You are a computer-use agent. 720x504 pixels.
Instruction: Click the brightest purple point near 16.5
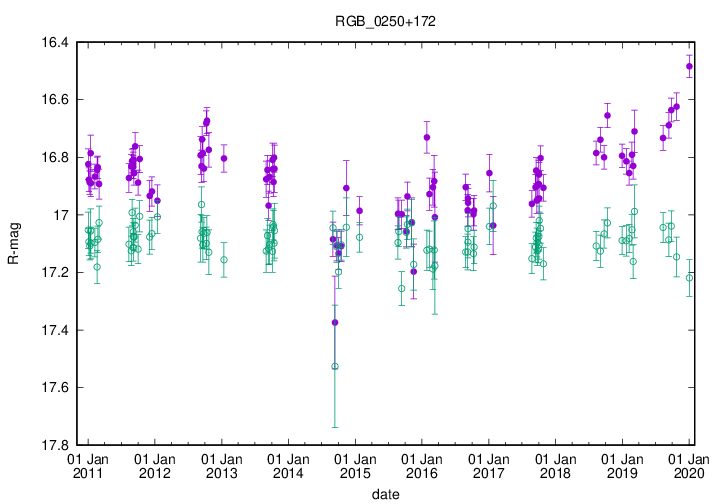(689, 67)
